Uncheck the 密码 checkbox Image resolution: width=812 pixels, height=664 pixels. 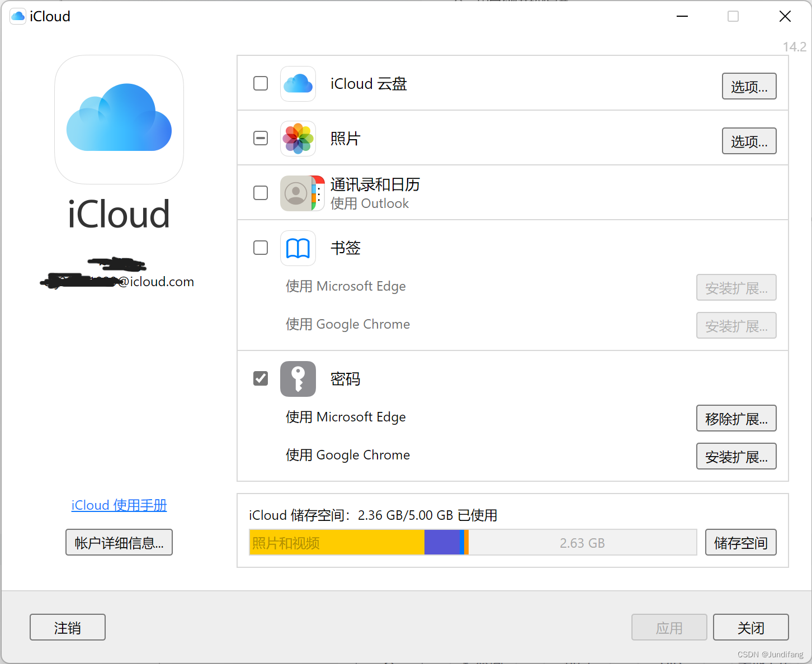point(261,378)
